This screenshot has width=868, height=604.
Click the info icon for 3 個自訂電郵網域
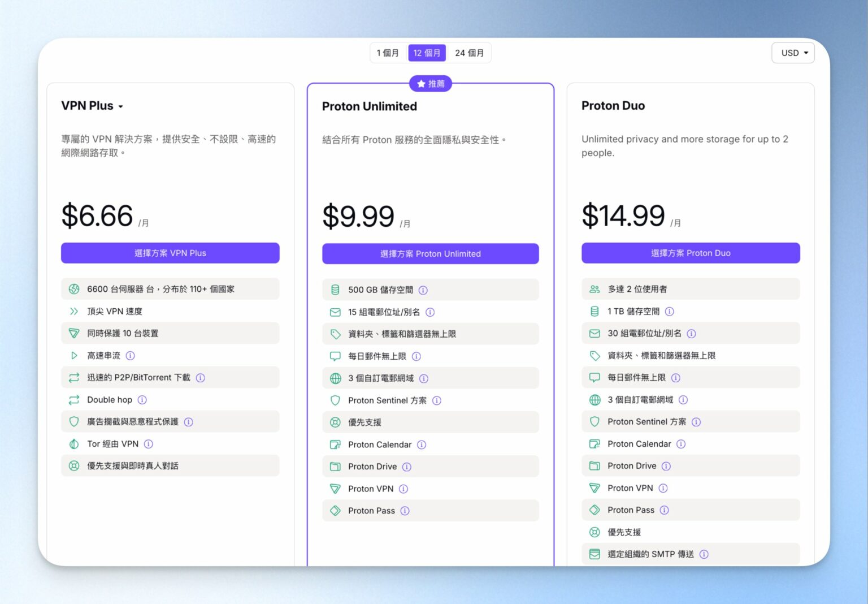424,378
